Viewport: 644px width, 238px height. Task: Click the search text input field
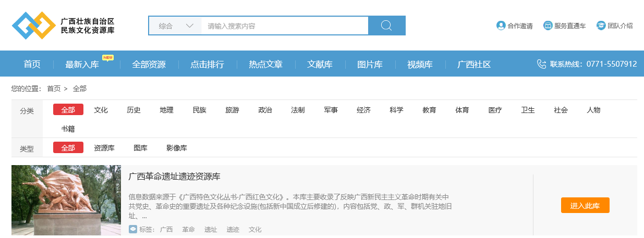284,26
